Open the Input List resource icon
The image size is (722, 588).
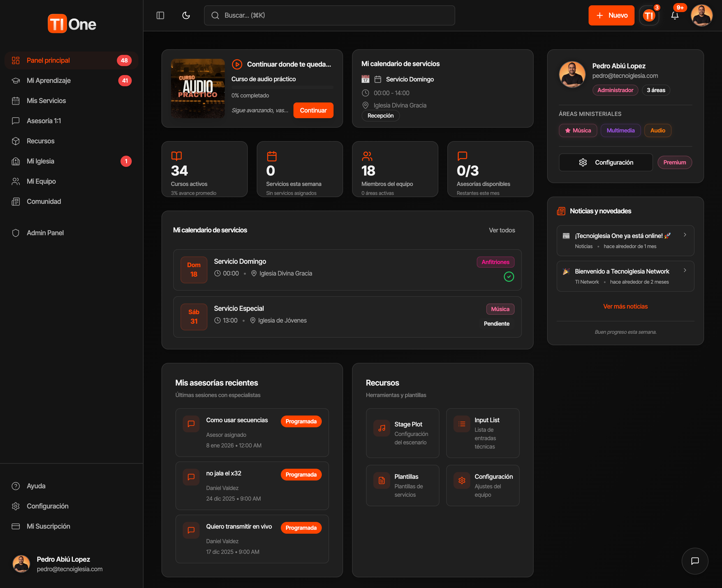[x=462, y=424]
